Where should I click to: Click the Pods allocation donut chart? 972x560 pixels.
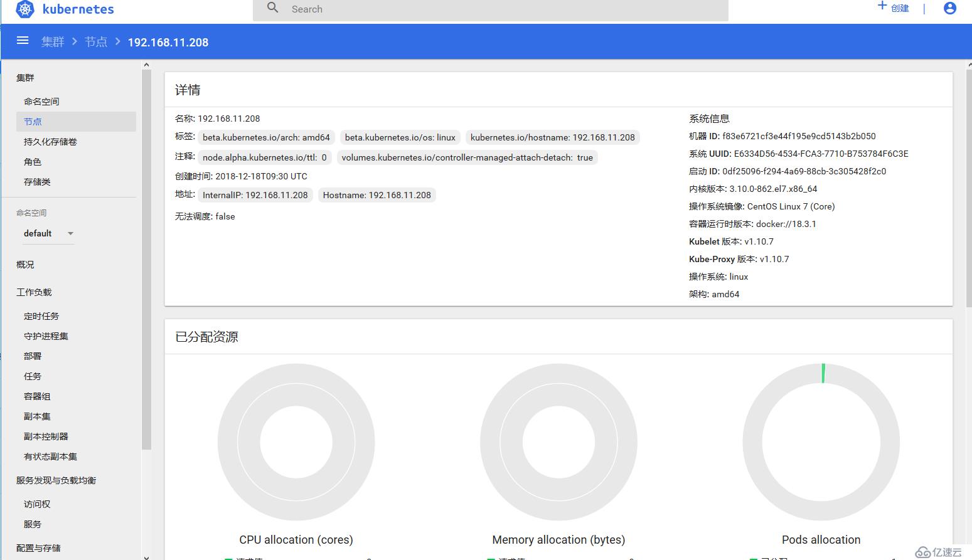point(821,442)
